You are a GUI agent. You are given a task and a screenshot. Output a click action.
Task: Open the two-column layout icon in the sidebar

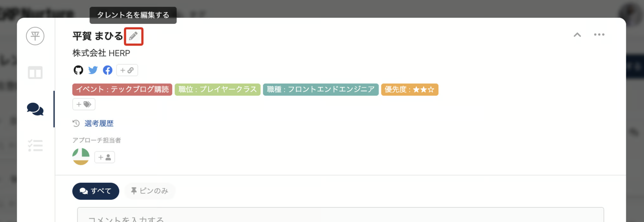pyautogui.click(x=35, y=73)
